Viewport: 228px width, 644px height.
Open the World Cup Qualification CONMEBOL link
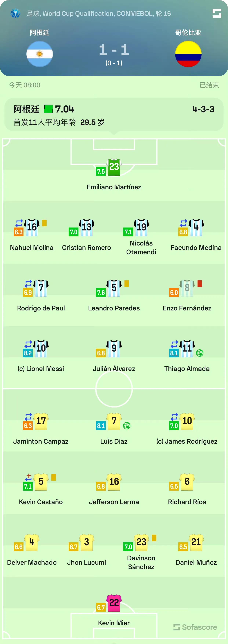coord(99,14)
